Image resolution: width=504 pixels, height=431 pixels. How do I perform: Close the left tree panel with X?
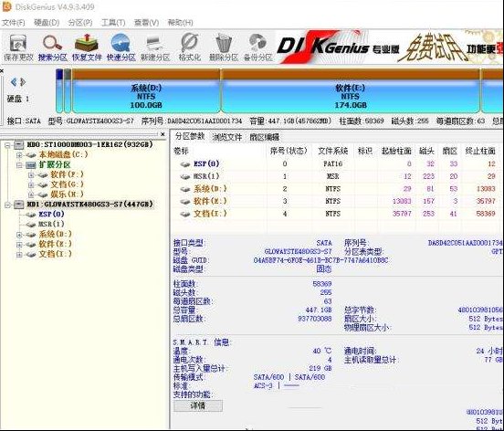(163, 134)
